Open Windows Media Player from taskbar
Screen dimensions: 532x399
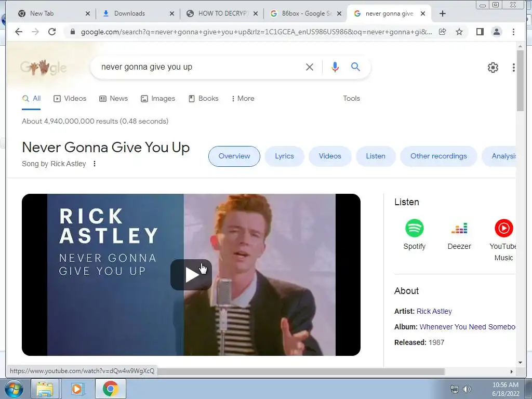coord(77,389)
